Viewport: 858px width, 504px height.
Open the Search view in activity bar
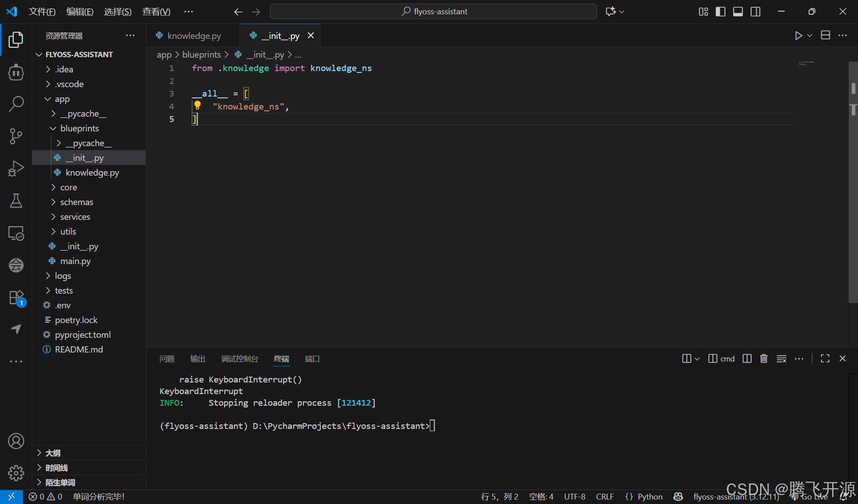[16, 104]
